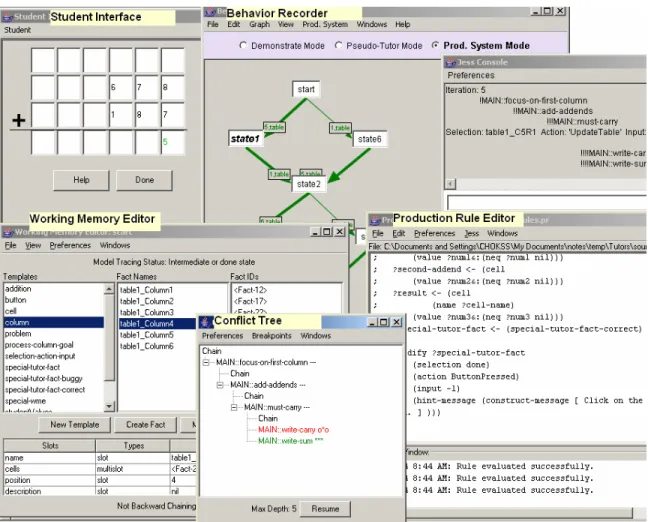The image size is (648, 522).
Task: Select state2 node in behavior graph
Action: tap(309, 184)
